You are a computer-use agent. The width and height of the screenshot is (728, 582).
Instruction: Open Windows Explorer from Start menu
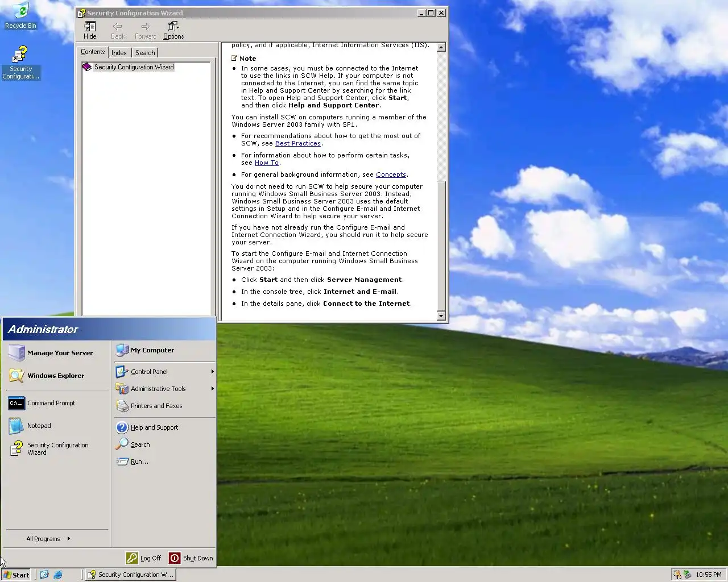[x=57, y=376]
